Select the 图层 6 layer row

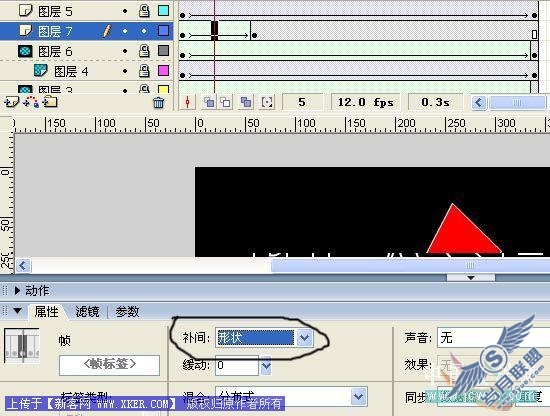tap(87, 51)
